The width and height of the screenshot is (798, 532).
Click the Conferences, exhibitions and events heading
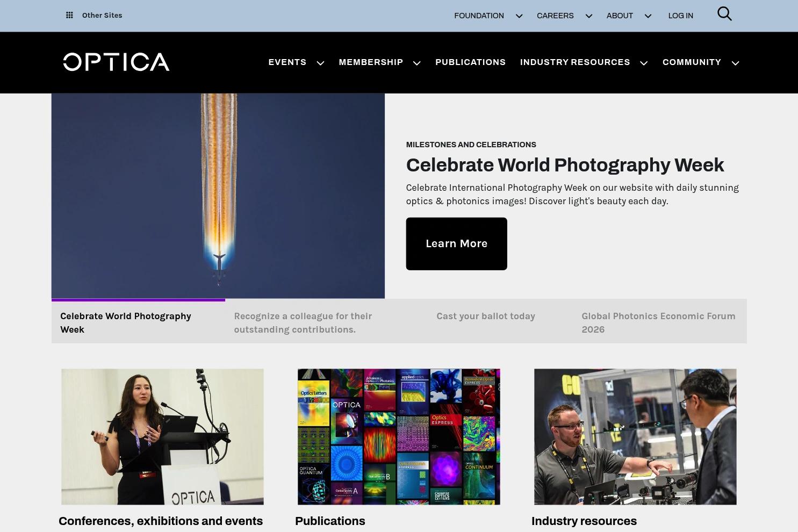click(161, 521)
